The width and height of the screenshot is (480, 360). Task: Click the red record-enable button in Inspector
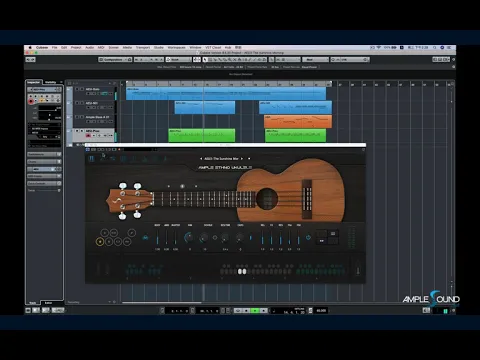pyautogui.click(x=31, y=101)
